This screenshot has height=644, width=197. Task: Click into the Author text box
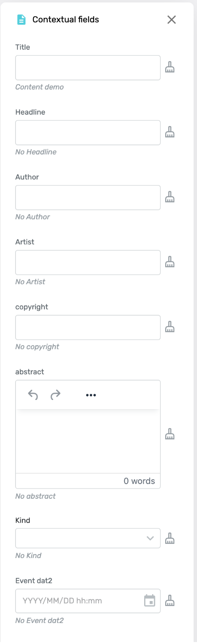tap(88, 197)
